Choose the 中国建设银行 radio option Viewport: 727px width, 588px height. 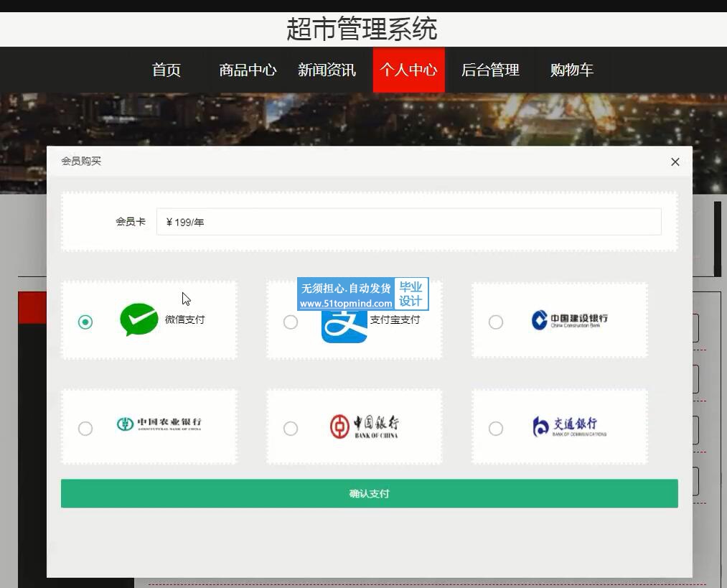[496, 322]
